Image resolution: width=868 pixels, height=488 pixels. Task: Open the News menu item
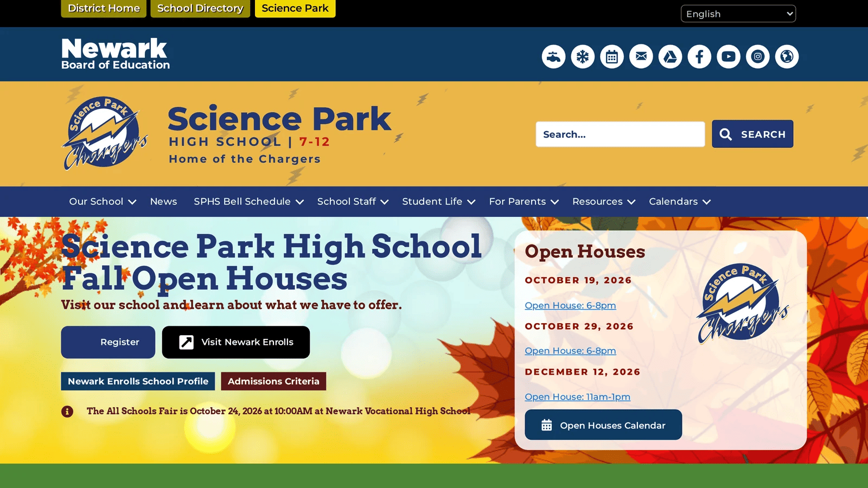[164, 202]
